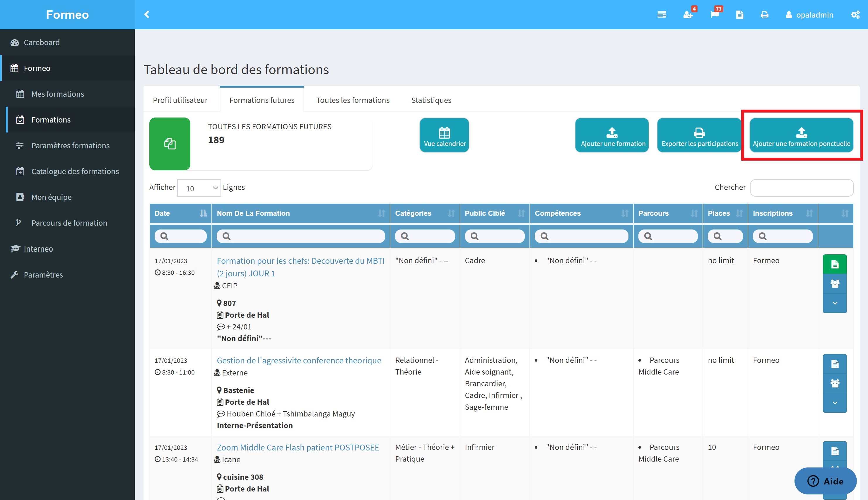Open Mon équipe
Image resolution: width=868 pixels, height=500 pixels.
point(67,197)
